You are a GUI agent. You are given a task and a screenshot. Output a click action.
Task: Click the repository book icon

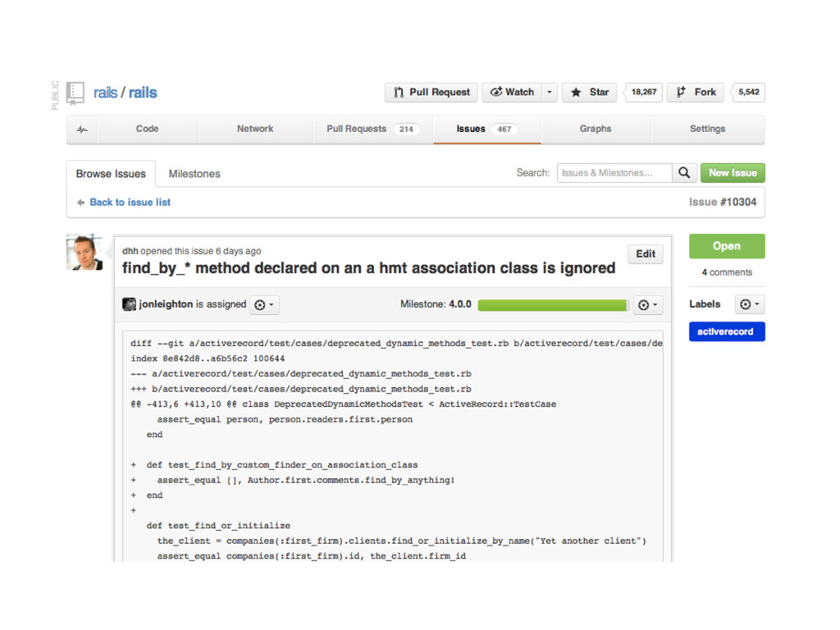coord(75,93)
